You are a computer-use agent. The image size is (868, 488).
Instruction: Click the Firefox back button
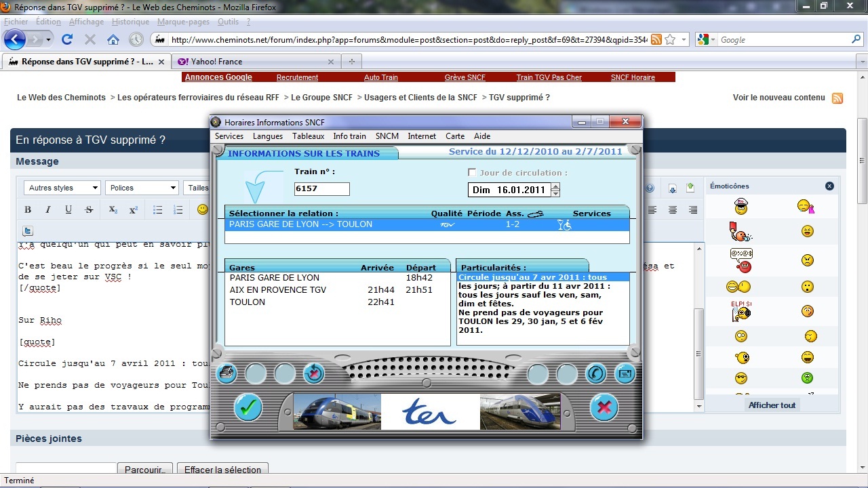15,39
